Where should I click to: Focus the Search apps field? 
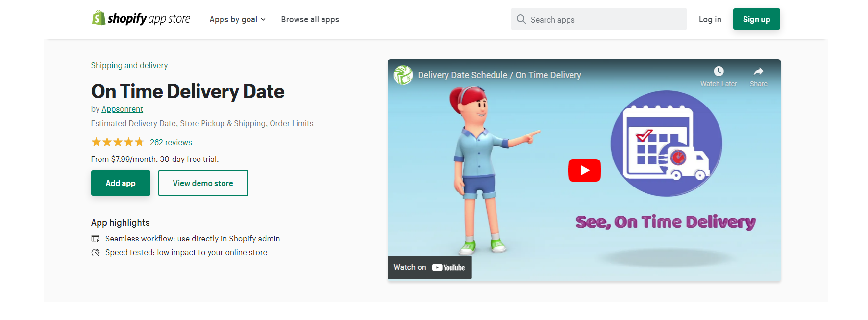coord(598,19)
